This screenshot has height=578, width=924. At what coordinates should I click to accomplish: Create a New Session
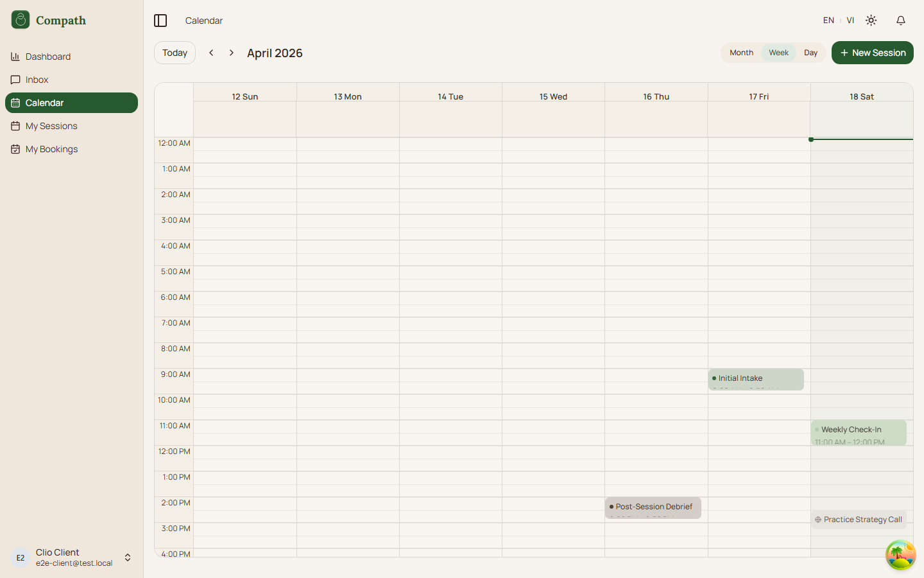[x=872, y=53]
